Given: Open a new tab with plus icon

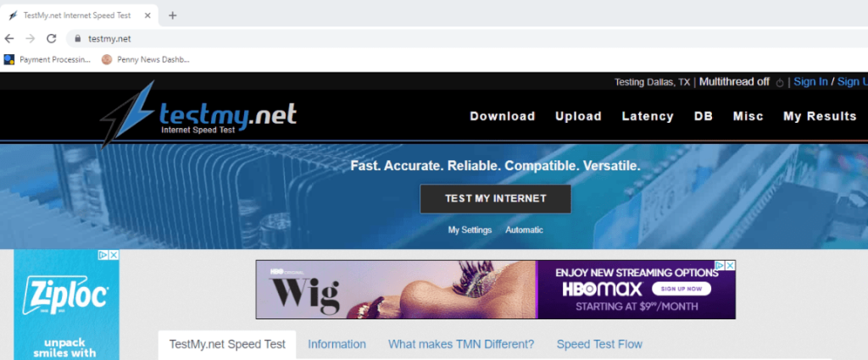Looking at the screenshot, I should tap(172, 15).
